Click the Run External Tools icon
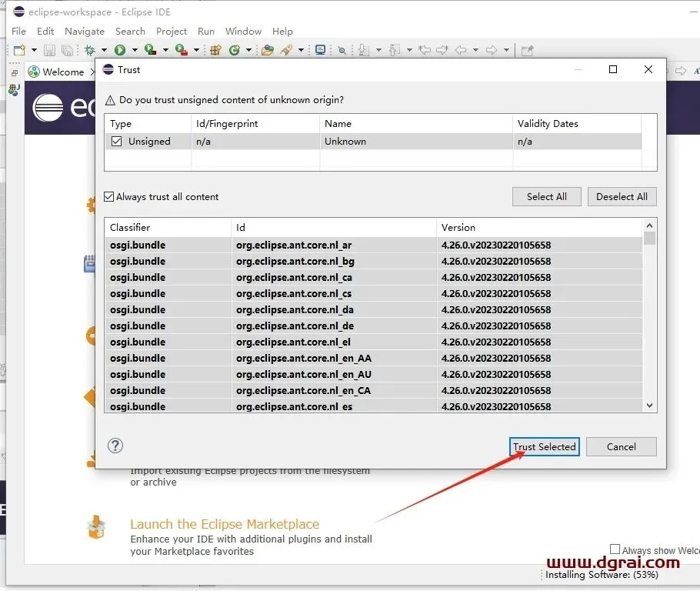The height and width of the screenshot is (591, 700). pos(182,50)
